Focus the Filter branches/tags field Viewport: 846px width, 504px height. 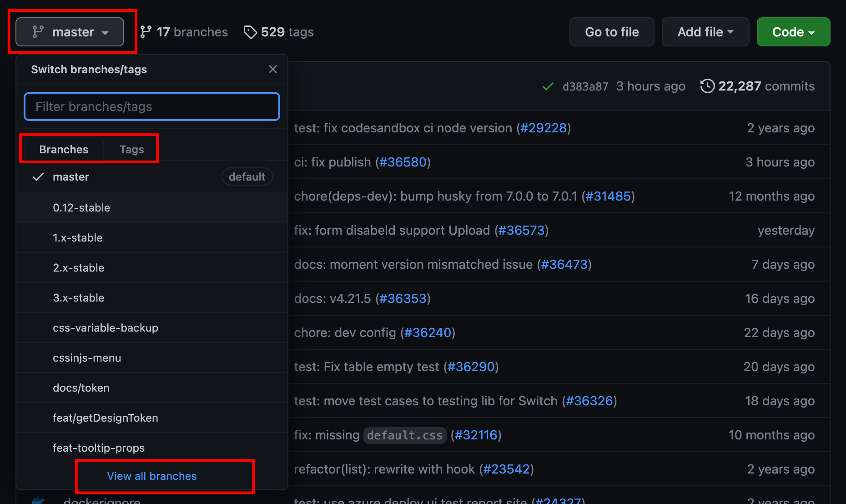pyautogui.click(x=152, y=107)
